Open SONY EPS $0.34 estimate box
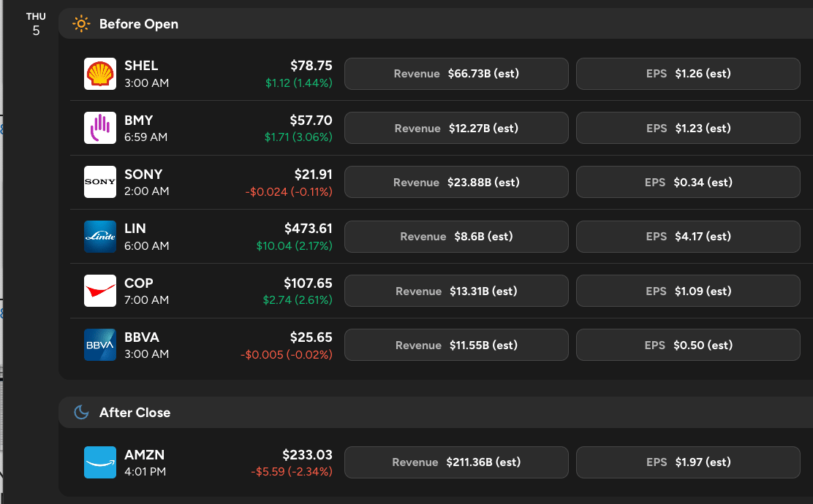Image resolution: width=813 pixels, height=504 pixels. [688, 182]
